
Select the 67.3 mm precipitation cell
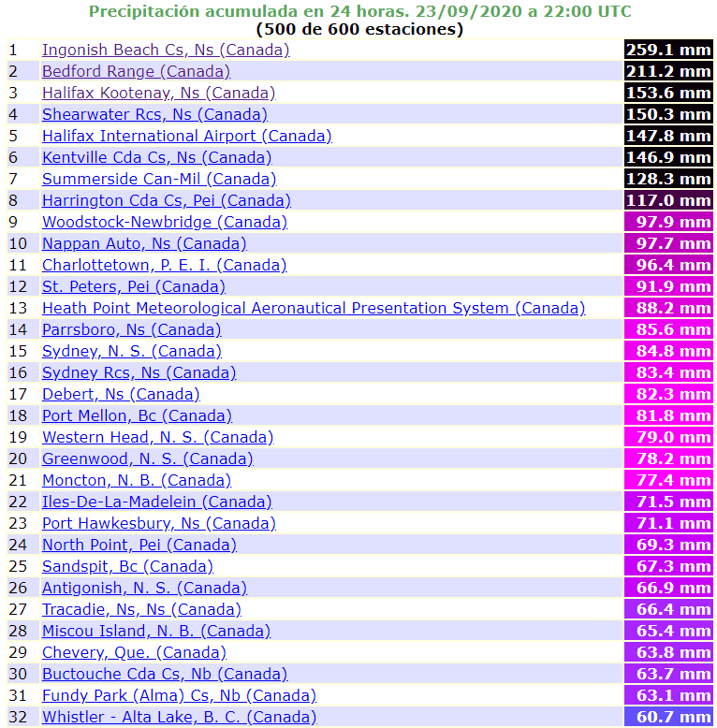point(668,566)
